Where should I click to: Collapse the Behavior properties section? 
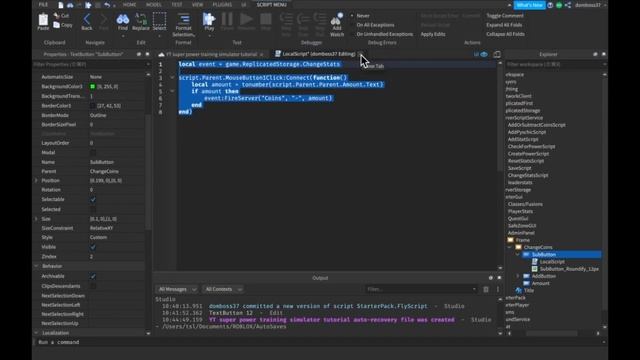click(x=36, y=266)
